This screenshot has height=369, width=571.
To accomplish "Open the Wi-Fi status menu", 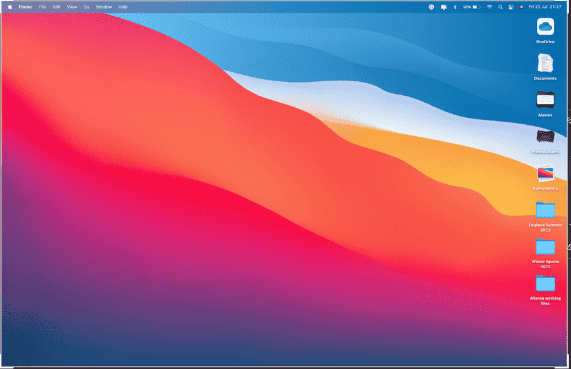I will coord(489,7).
